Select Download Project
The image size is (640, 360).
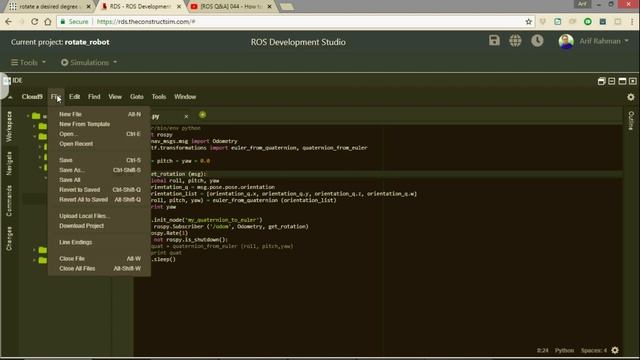100,226
